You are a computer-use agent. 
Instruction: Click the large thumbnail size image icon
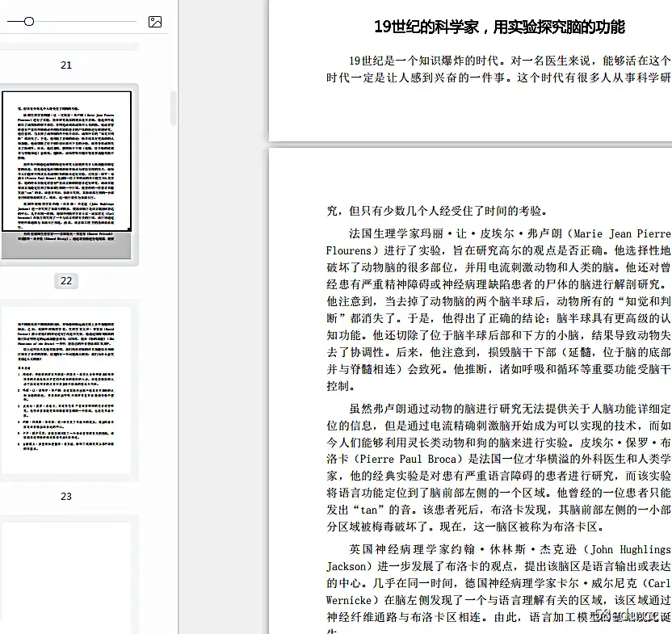[x=155, y=22]
